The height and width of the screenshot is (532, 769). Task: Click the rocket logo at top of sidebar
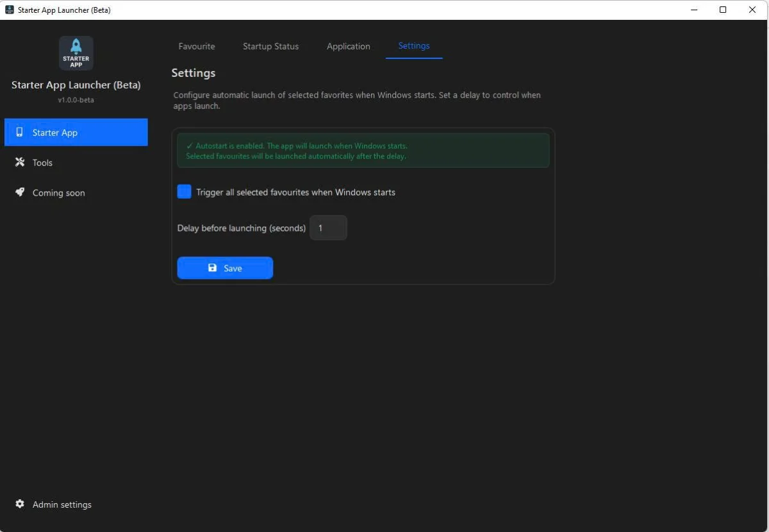(x=76, y=53)
